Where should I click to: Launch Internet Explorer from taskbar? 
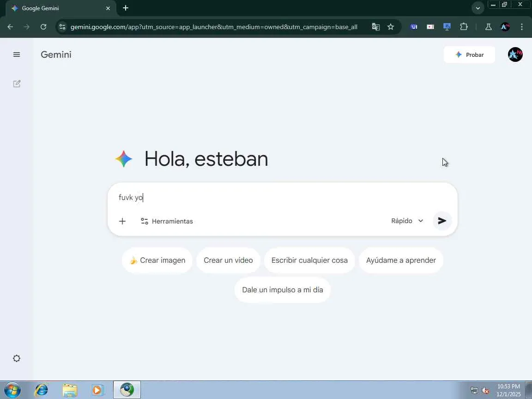(42, 390)
